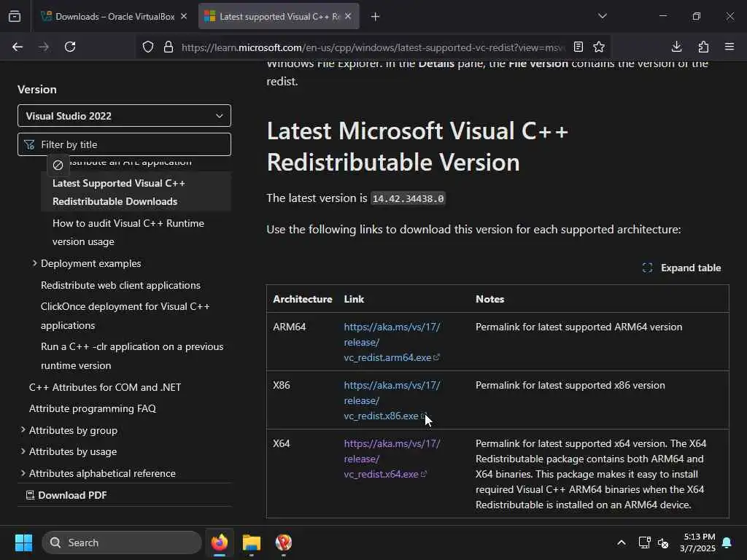Open the notification bell icon
The image size is (747, 560).
tap(727, 542)
